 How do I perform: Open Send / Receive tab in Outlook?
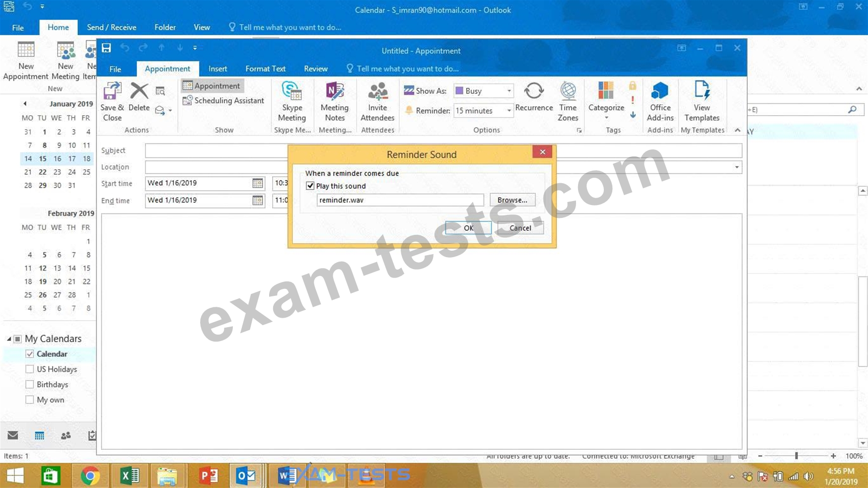(112, 27)
